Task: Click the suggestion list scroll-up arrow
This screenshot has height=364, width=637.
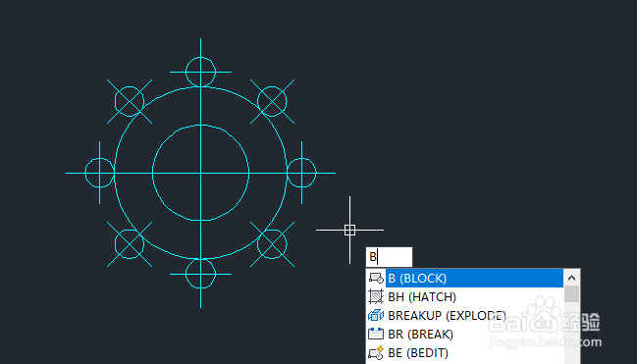Action: click(572, 278)
